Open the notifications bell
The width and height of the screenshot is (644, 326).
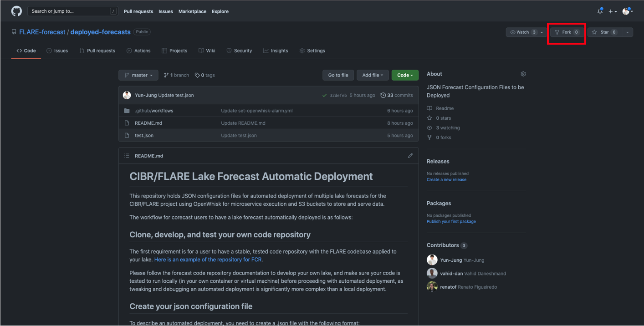pos(600,11)
